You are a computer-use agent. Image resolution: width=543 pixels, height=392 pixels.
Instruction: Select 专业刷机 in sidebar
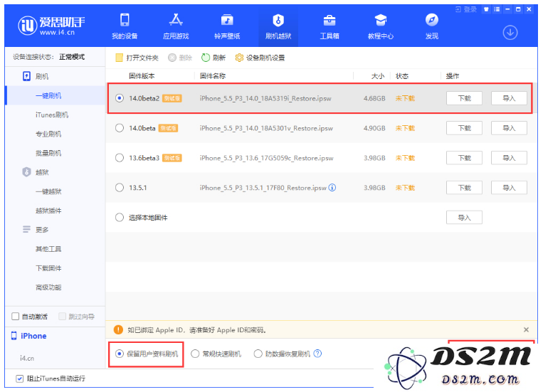48,134
